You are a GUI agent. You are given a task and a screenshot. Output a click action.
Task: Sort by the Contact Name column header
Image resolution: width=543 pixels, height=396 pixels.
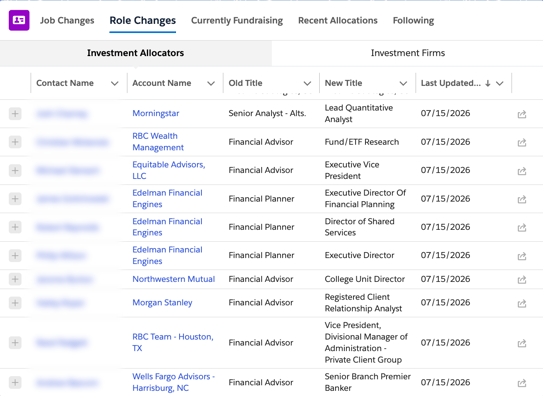coord(65,83)
